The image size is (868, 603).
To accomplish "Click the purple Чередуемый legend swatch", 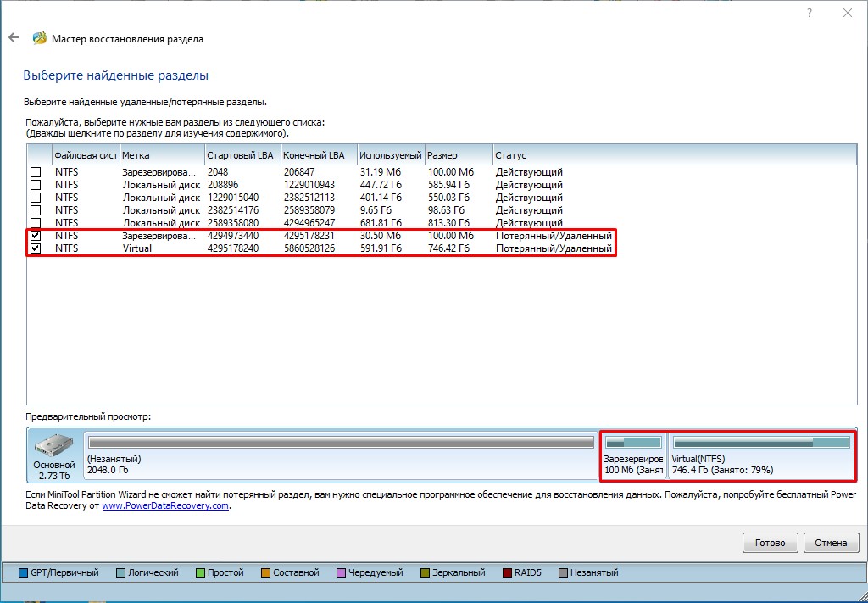I will (x=341, y=572).
